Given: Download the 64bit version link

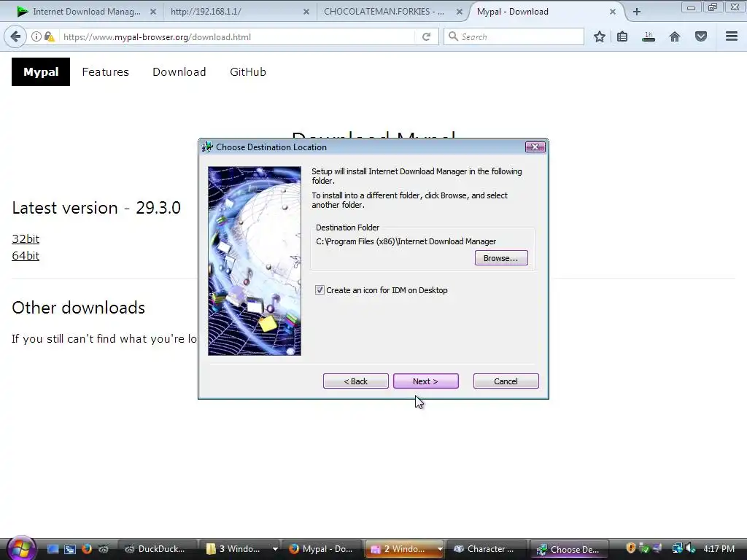Looking at the screenshot, I should (26, 256).
